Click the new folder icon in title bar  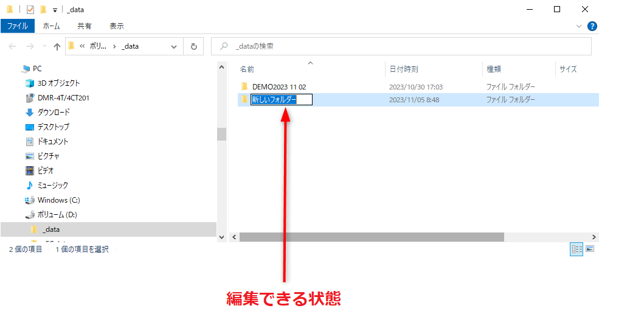[43, 10]
